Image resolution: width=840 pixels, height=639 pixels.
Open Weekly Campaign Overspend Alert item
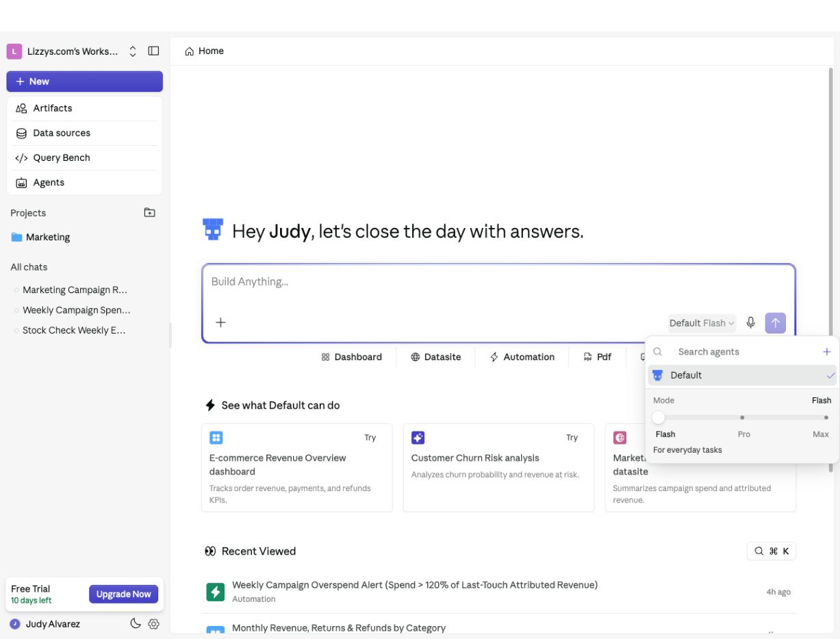[x=498, y=592]
